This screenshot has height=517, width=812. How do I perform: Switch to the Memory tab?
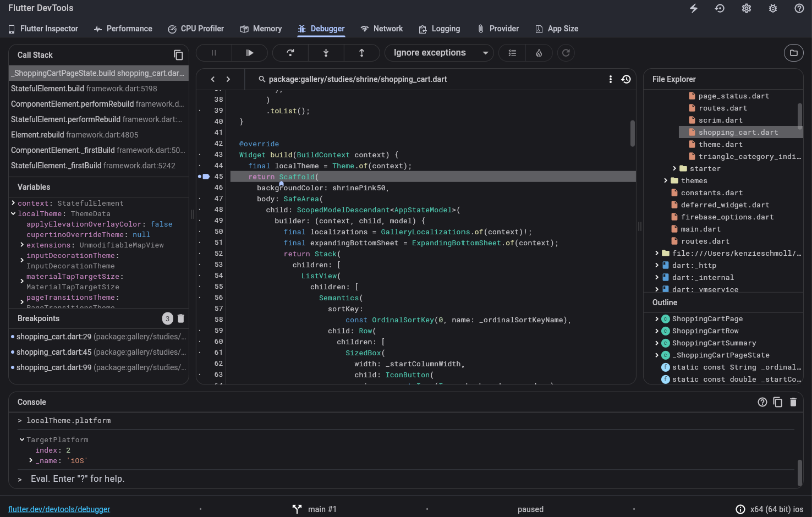point(261,29)
